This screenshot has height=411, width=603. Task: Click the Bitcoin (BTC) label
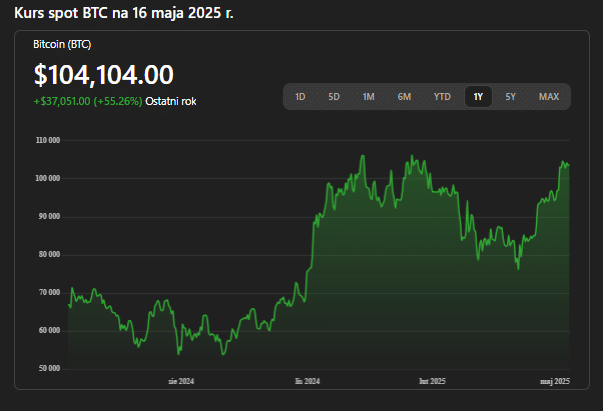[62, 45]
